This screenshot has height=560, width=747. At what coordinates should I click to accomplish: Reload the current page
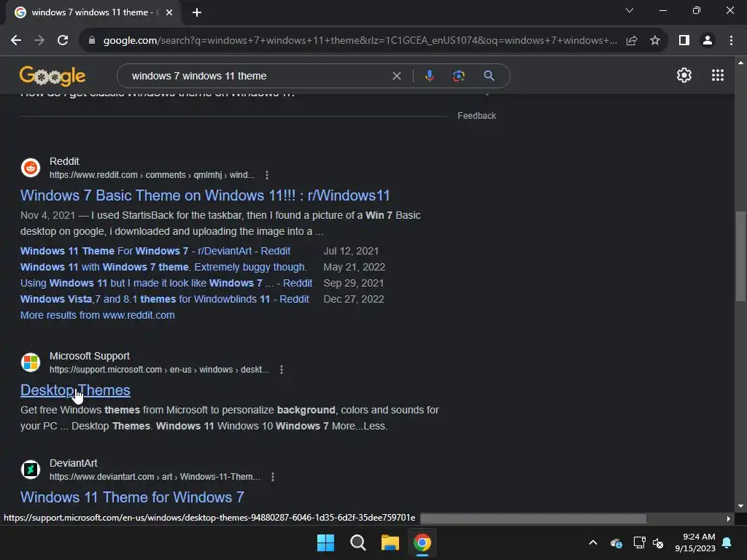coord(63,41)
